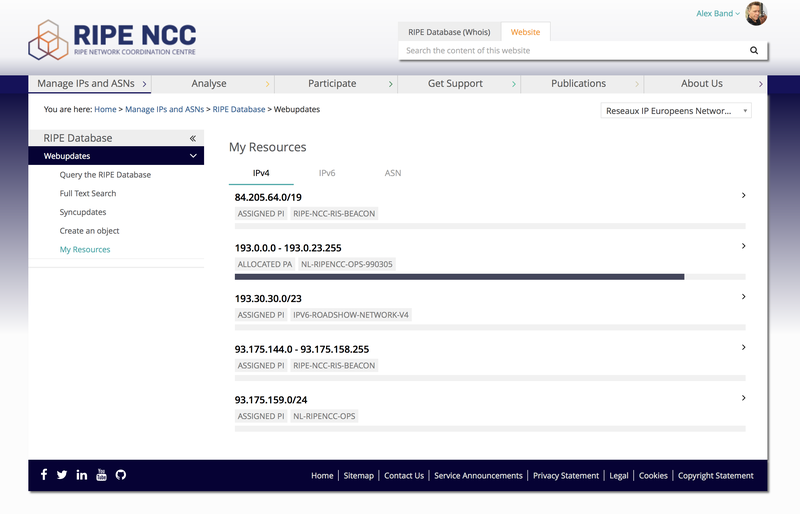The height and width of the screenshot is (514, 800).
Task: Open the GitHub social icon
Action: click(121, 475)
